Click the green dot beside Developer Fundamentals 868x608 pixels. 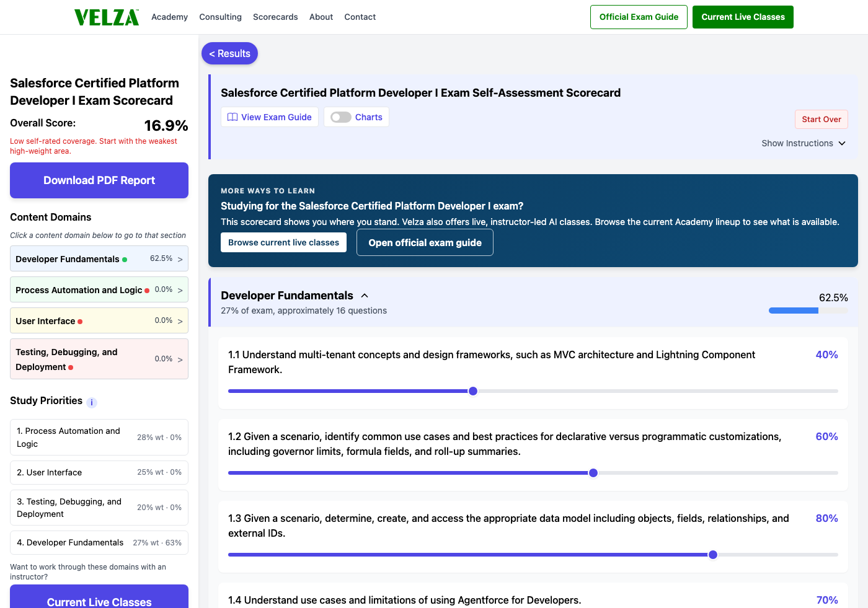[125, 260]
